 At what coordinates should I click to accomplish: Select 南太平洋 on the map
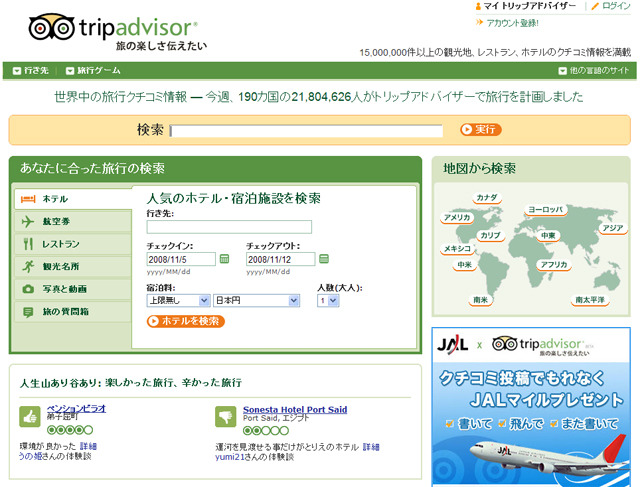590,300
